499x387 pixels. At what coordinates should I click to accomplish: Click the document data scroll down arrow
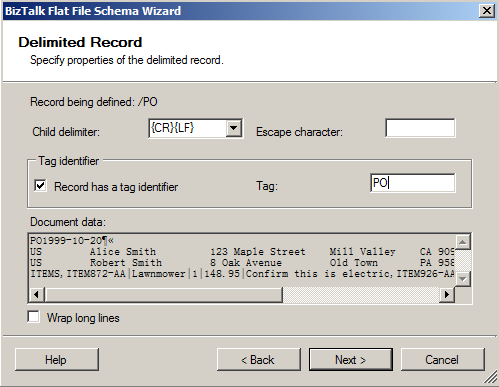tap(463, 279)
